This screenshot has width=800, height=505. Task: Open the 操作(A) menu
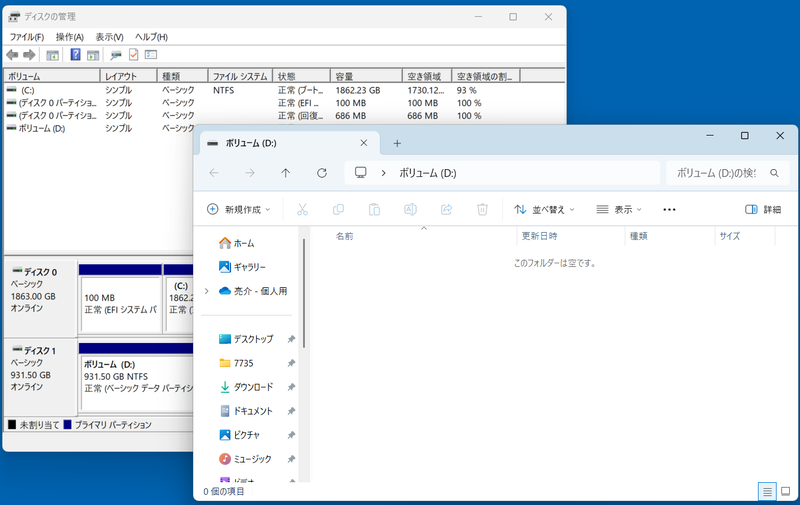click(69, 37)
